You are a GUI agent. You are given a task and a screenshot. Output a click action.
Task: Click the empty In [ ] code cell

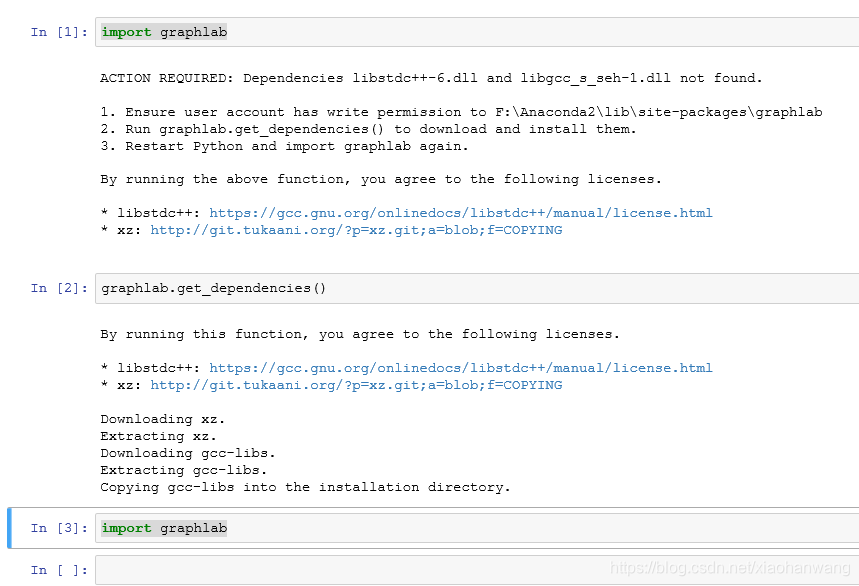pyautogui.click(x=477, y=570)
